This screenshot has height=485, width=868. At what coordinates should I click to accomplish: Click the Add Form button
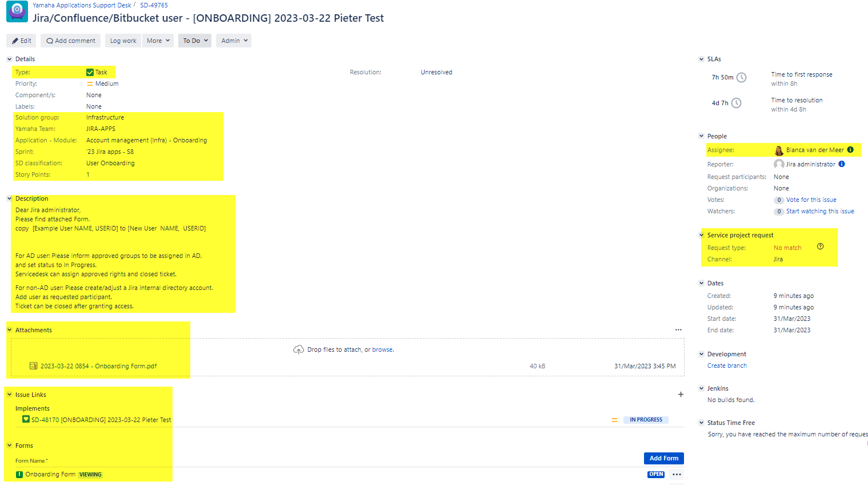[x=663, y=458]
